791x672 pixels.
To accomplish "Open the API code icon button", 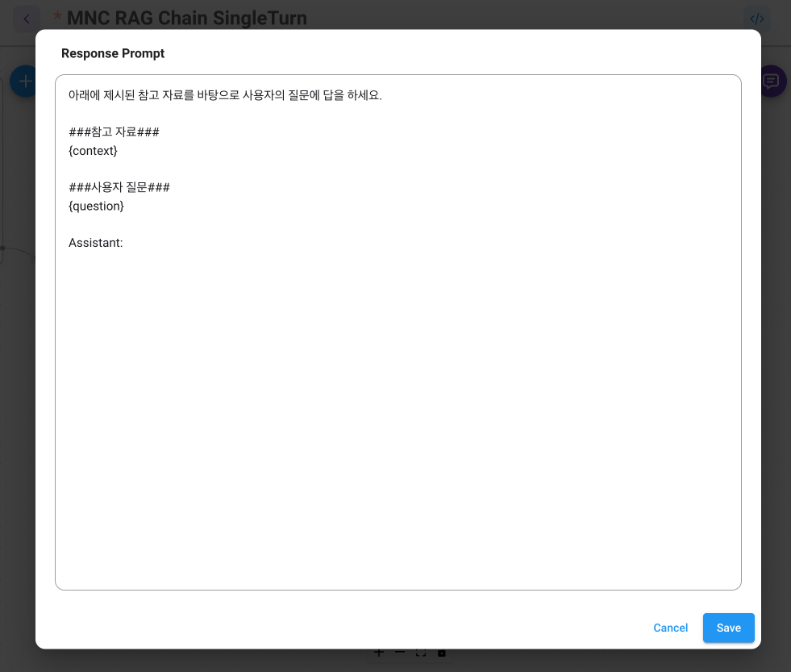I will (x=756, y=19).
